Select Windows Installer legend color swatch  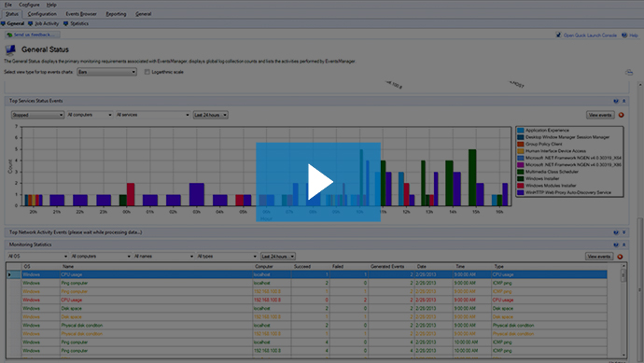pyautogui.click(x=521, y=178)
